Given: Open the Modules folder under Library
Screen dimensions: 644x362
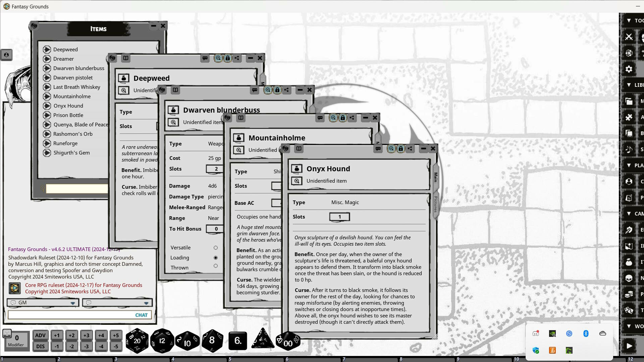Looking at the screenshot, I should 629,102.
